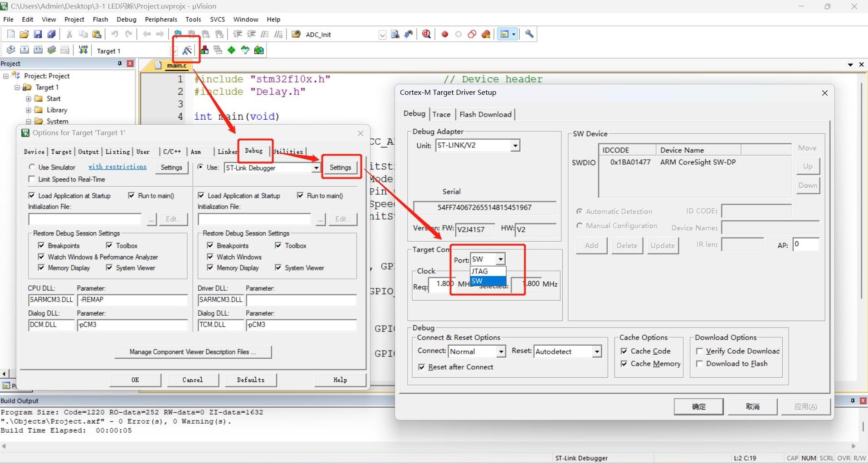
Task: Click the Insert Bookmark flag icon
Action: [x=178, y=34]
